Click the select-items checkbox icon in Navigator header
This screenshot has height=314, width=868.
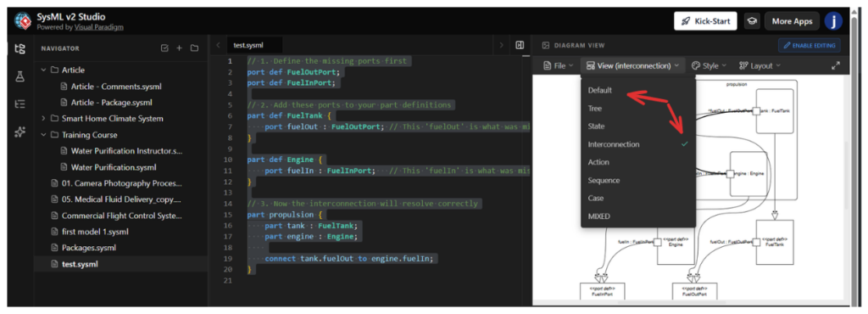click(164, 48)
